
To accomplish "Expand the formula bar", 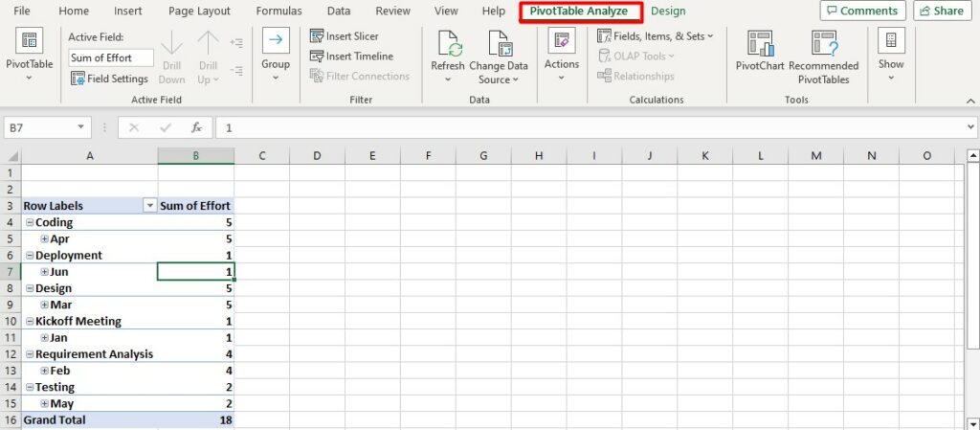I will click(x=970, y=127).
